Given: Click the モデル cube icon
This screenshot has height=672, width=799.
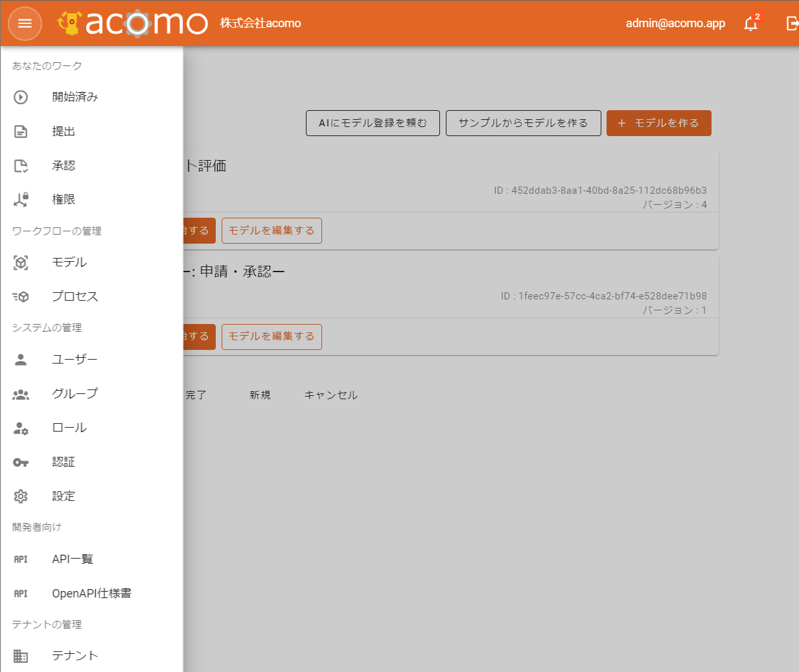Looking at the screenshot, I should pos(21,262).
